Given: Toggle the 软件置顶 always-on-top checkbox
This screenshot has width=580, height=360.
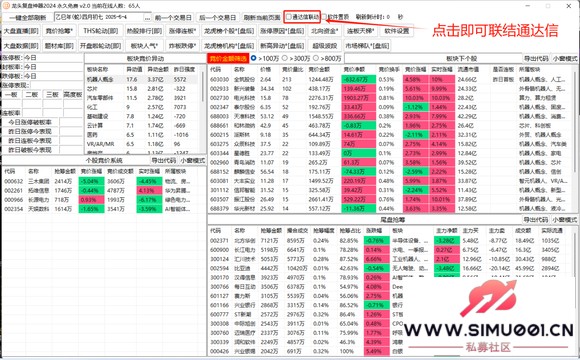Looking at the screenshot, I should click(324, 17).
